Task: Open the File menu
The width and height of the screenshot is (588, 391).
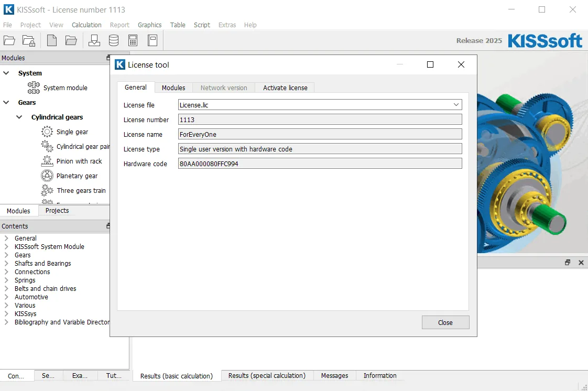Action: click(x=7, y=25)
